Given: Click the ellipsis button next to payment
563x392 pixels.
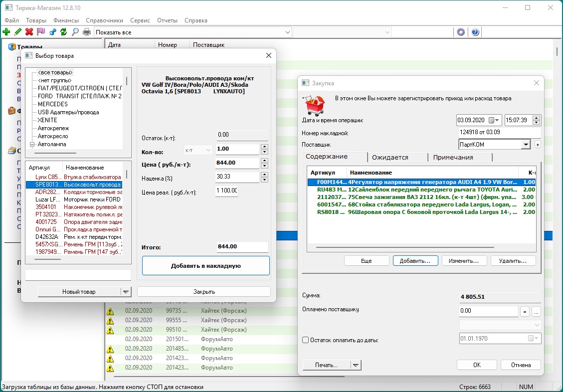Looking at the screenshot, I should point(536,312).
